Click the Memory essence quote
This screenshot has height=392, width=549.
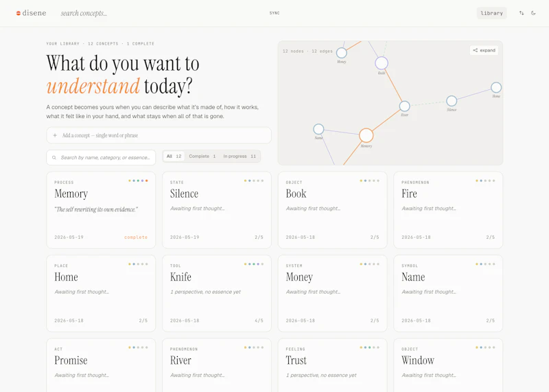tap(96, 209)
